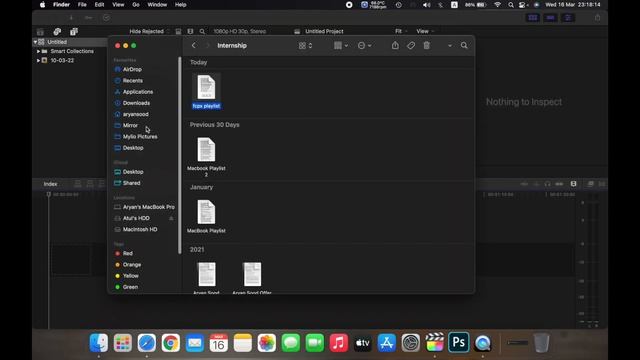640x360 pixels.
Task: Open the Finder group-by dropdown
Action: pos(341,46)
